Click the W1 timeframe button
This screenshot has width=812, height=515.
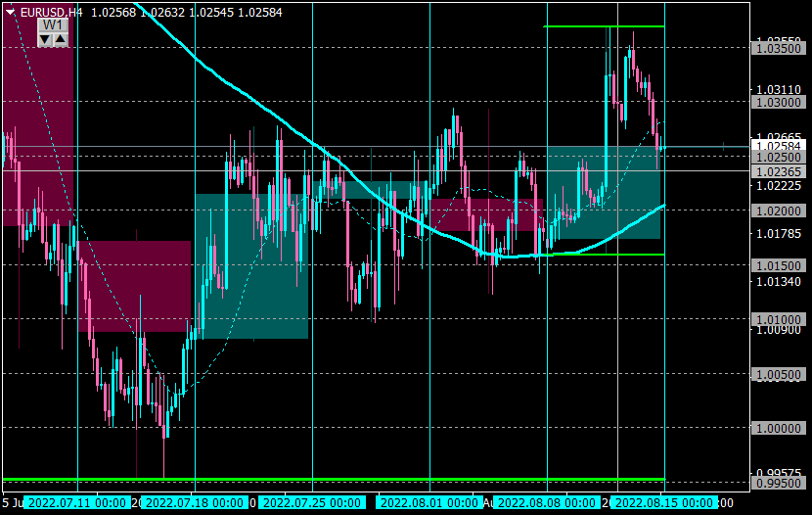coord(53,25)
